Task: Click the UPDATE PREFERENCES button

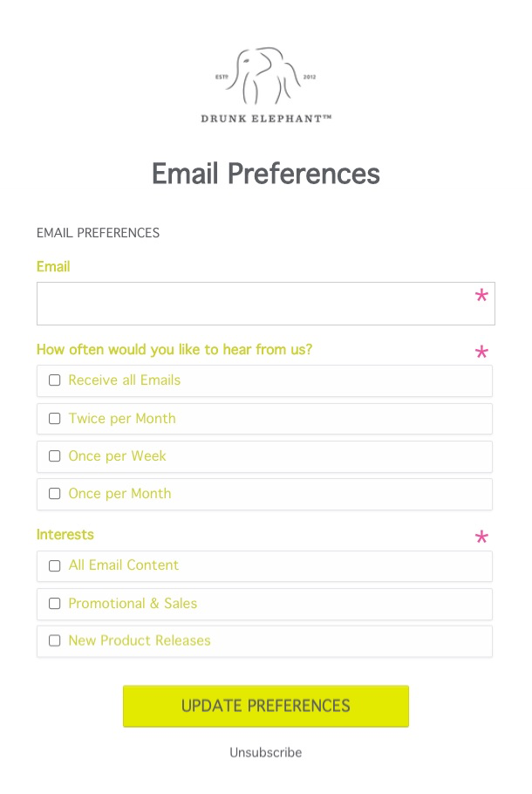Action: pos(265,706)
